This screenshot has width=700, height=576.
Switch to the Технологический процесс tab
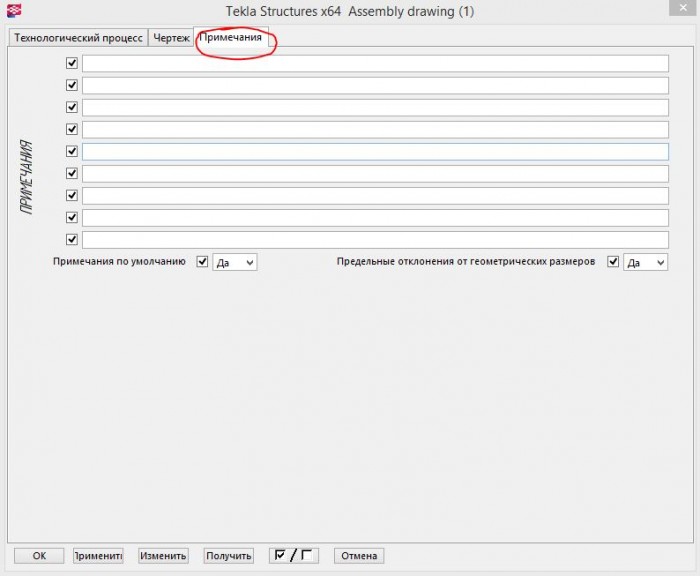(x=78, y=38)
